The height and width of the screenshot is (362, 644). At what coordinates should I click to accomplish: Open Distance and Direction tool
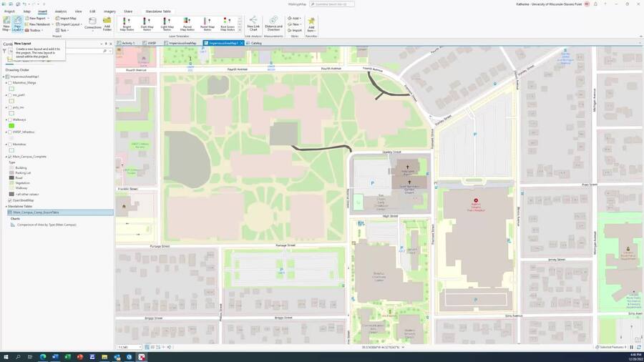273,24
